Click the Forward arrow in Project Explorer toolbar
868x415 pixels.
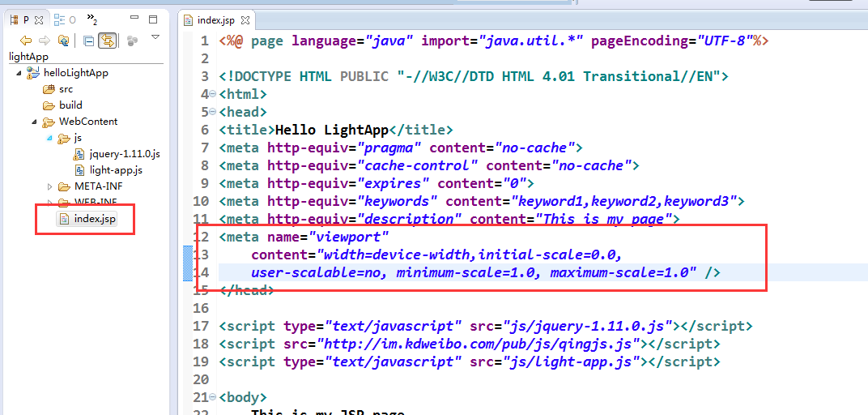pos(45,40)
